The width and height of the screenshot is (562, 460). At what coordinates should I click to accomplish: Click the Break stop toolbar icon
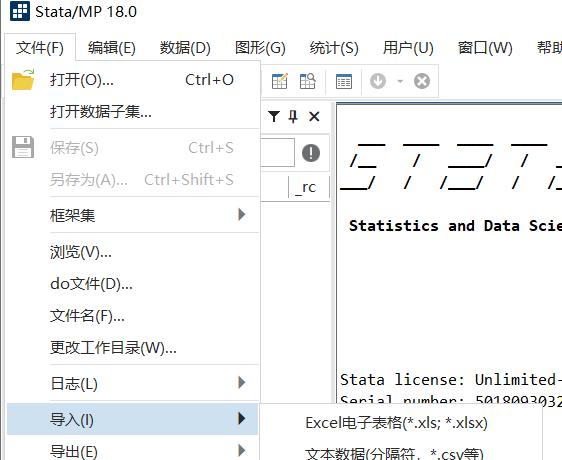(422, 81)
